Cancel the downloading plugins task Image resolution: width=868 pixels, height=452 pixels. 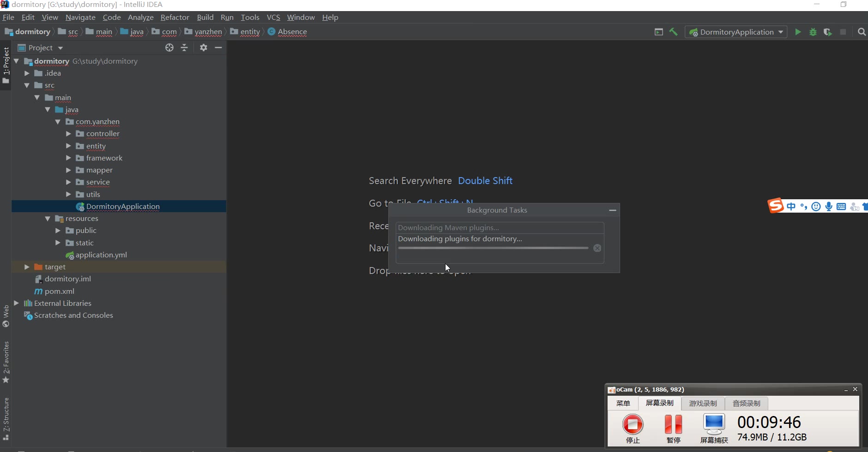[x=597, y=248]
